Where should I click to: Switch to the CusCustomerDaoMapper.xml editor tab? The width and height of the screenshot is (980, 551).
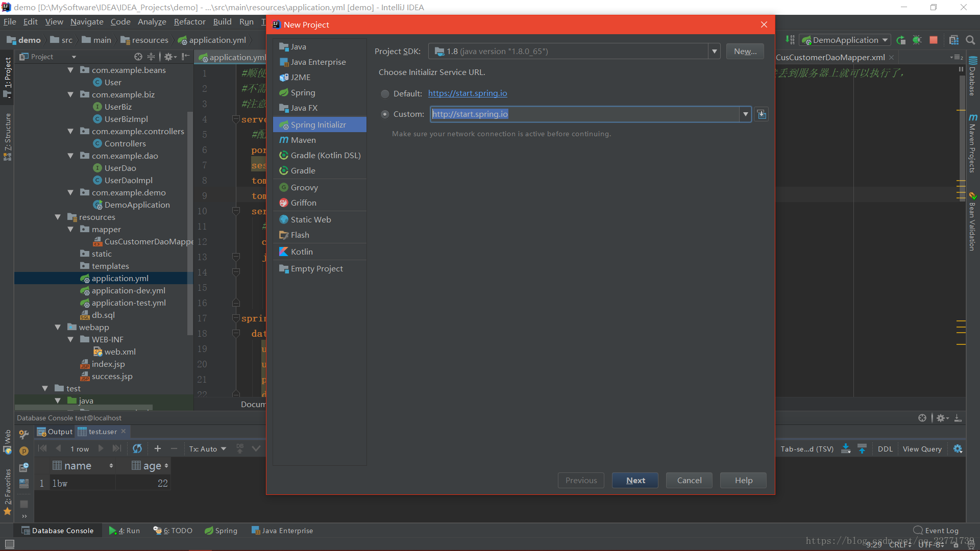click(830, 57)
